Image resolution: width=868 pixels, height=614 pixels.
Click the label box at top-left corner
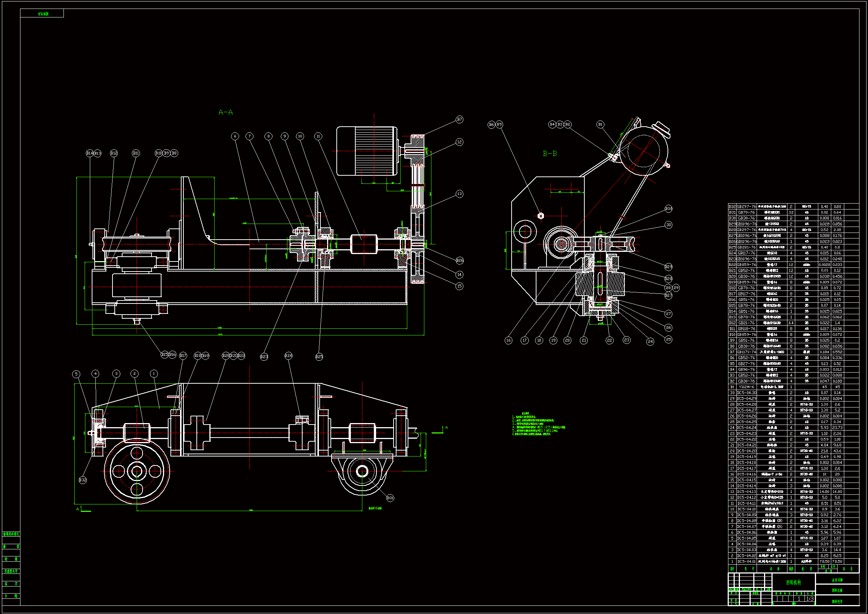coord(42,14)
